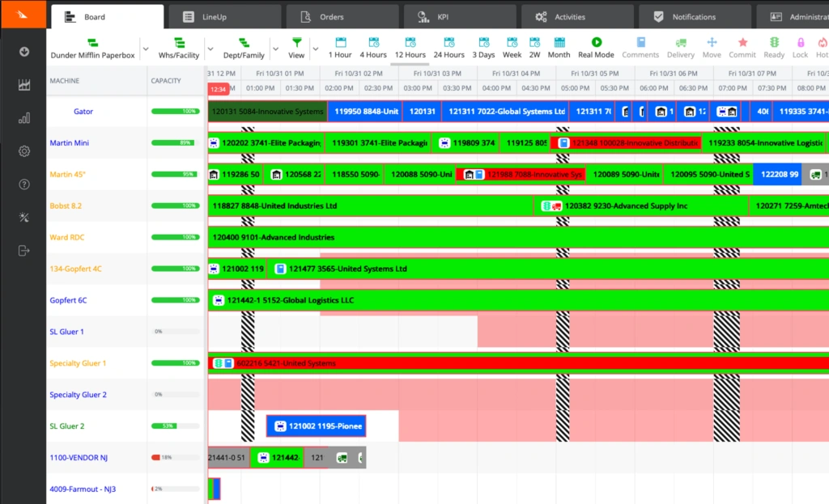Open the factory chart sidebar icon
Image resolution: width=829 pixels, height=504 pixels.
tap(23, 85)
